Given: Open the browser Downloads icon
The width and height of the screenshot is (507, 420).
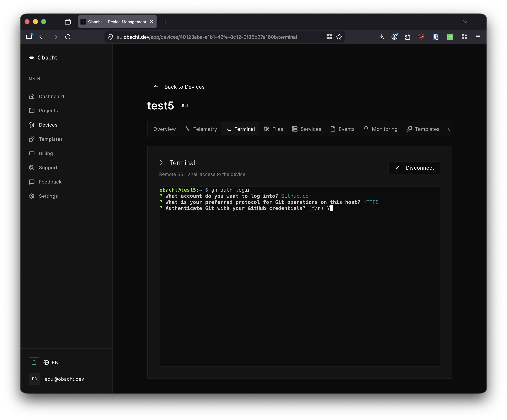Looking at the screenshot, I should [381, 37].
